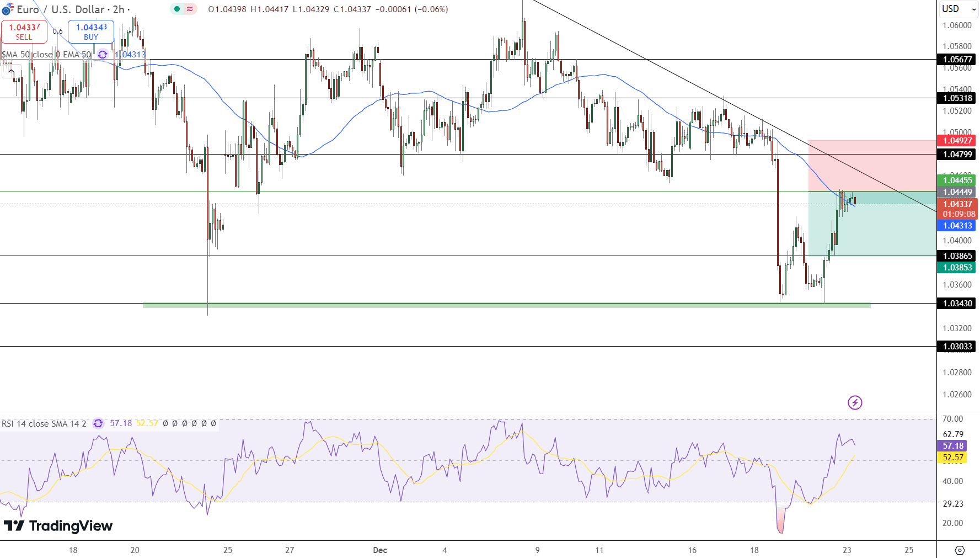980x558 pixels.
Task: Click the 1.04337 SELL button
Action: 24,31
